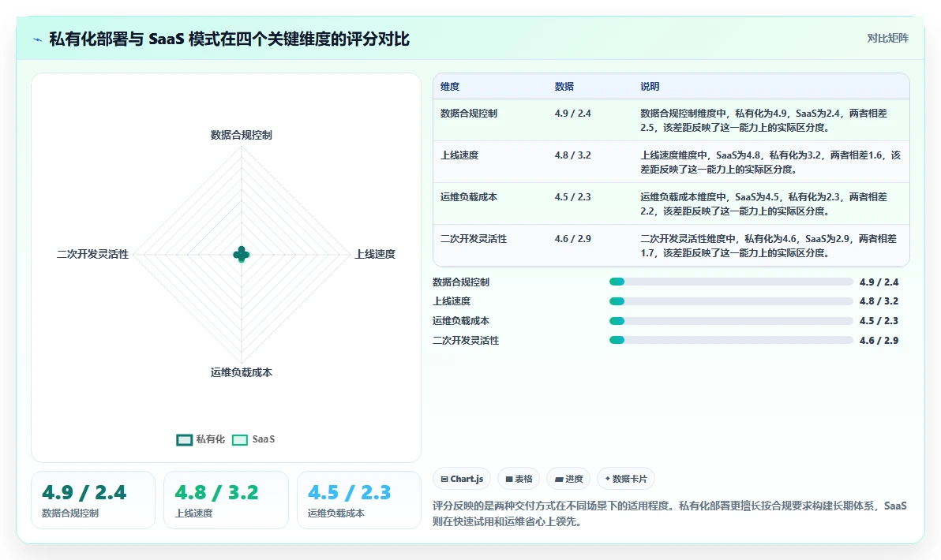Click the 进度 tag chip

[569, 479]
